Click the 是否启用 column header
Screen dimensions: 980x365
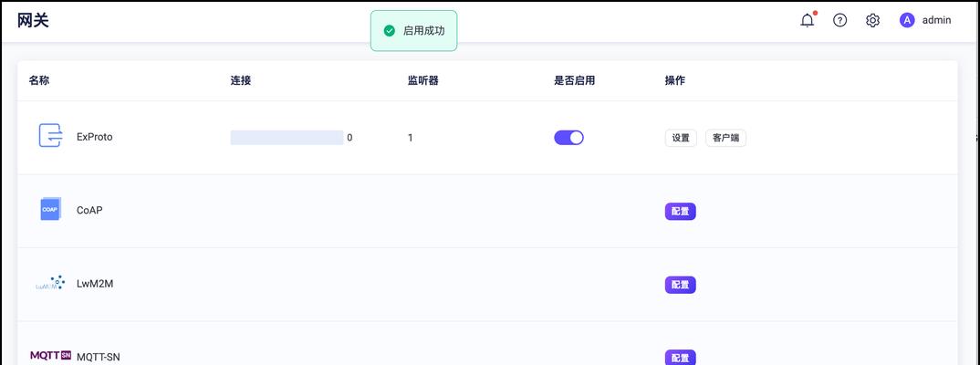[x=574, y=80]
